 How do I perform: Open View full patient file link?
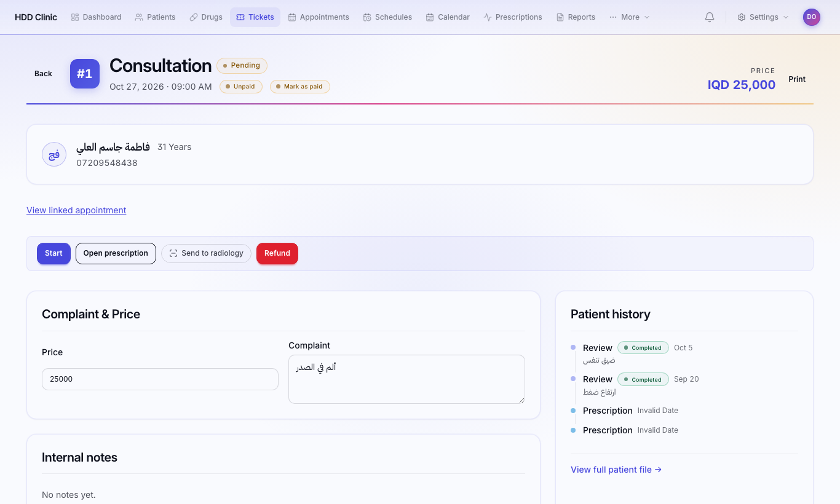[616, 470]
